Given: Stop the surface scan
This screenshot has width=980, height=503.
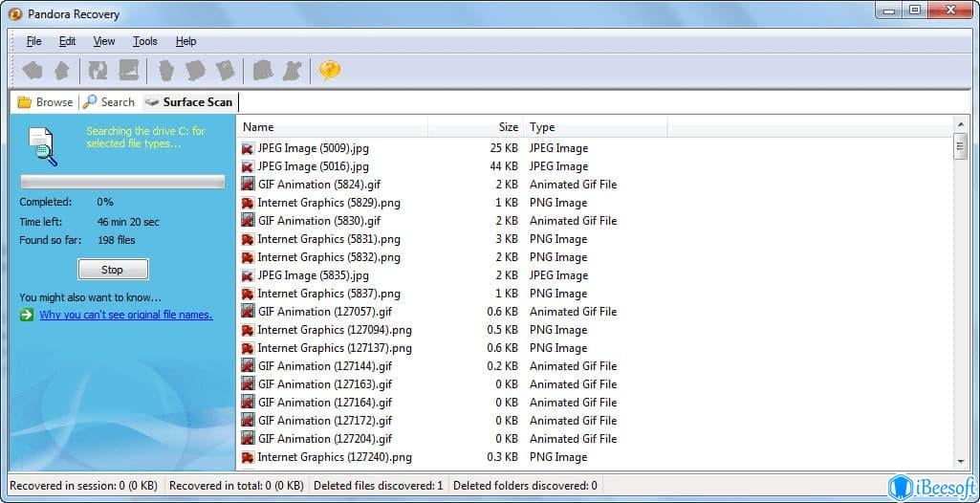Looking at the screenshot, I should tap(113, 270).
